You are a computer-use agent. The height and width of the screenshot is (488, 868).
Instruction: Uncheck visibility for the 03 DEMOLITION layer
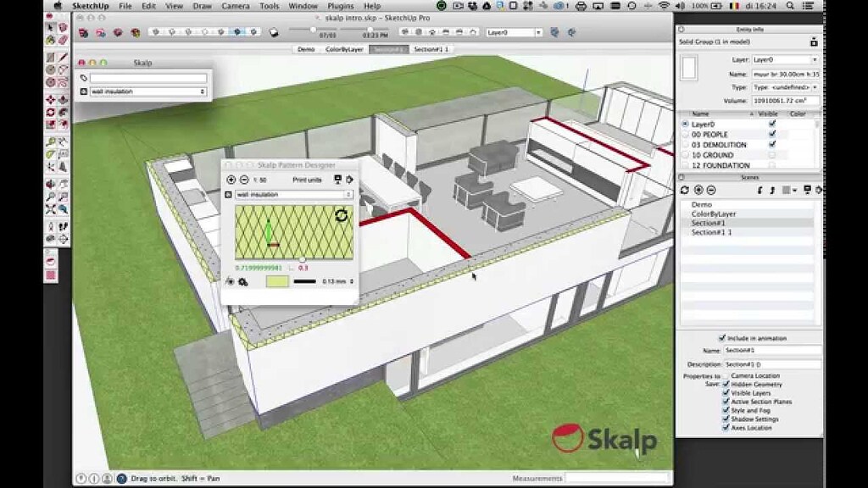coord(771,144)
